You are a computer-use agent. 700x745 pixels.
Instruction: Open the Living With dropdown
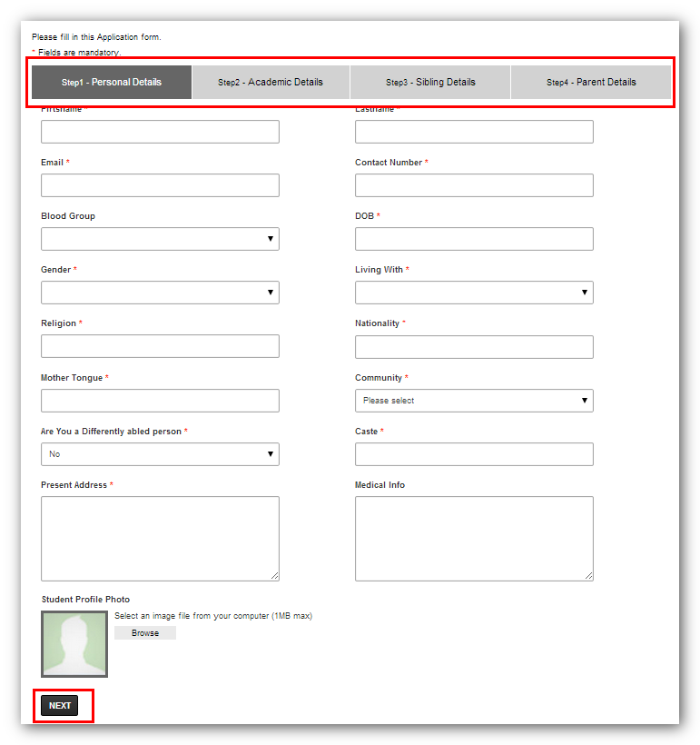pos(473,293)
